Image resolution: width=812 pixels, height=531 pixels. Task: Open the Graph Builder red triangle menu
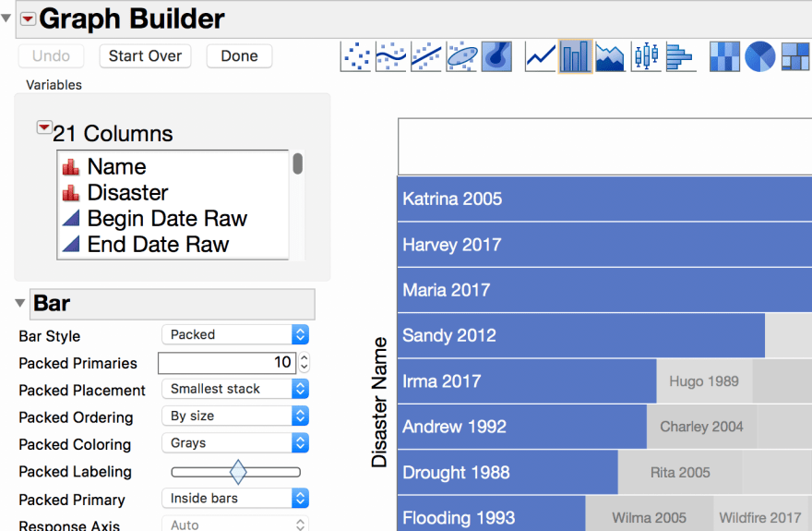coord(27,18)
